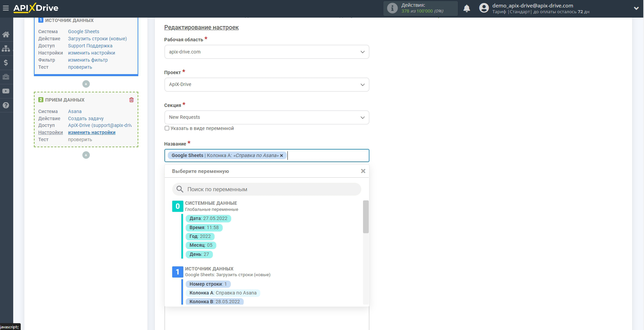Viewport: 644px width, 330px height.
Task: Open the Рабочая область dropdown
Action: pyautogui.click(x=267, y=52)
